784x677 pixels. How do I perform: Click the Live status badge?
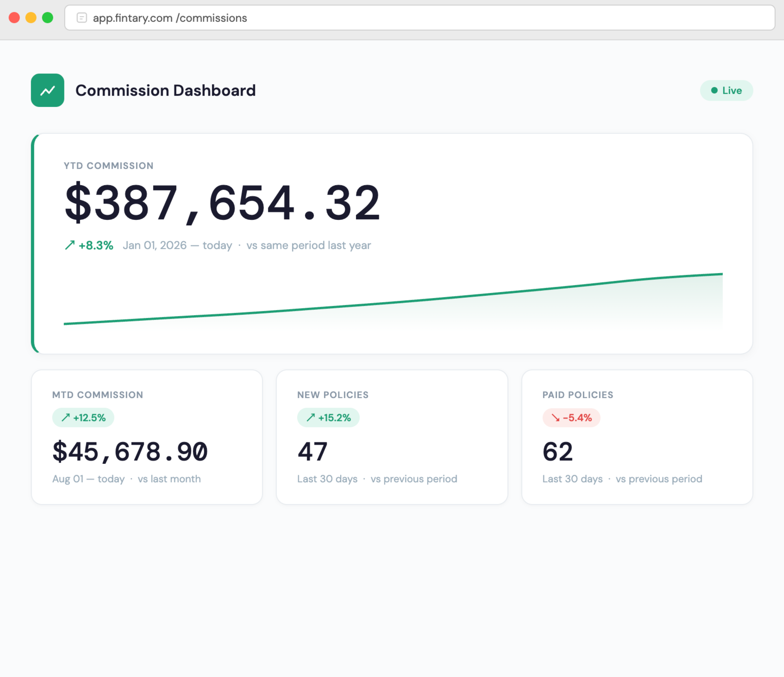[726, 90]
